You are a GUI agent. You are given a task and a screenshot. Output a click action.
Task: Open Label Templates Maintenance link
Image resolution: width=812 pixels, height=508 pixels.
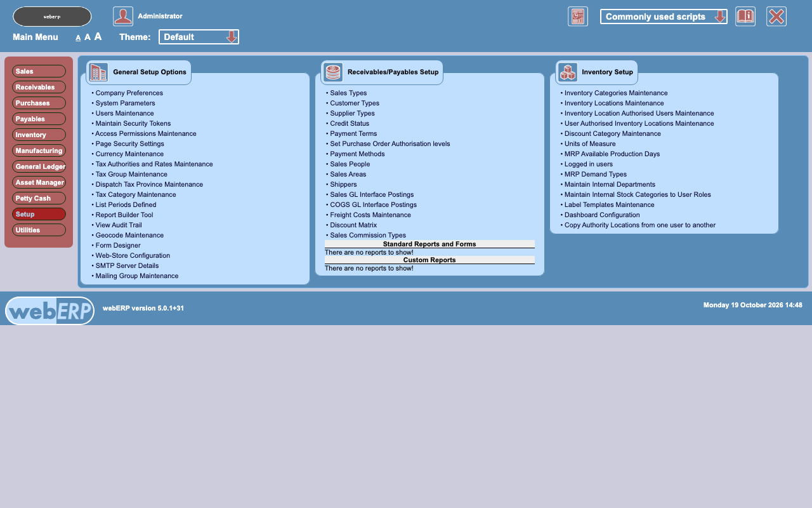(x=609, y=204)
